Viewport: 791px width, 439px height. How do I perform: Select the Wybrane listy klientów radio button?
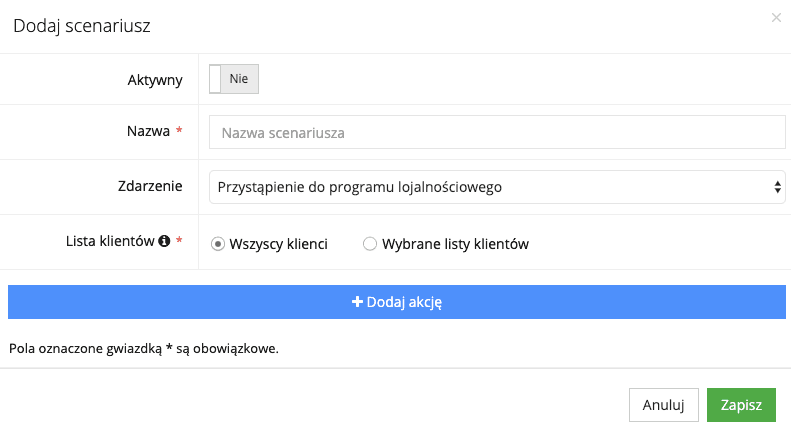point(370,244)
